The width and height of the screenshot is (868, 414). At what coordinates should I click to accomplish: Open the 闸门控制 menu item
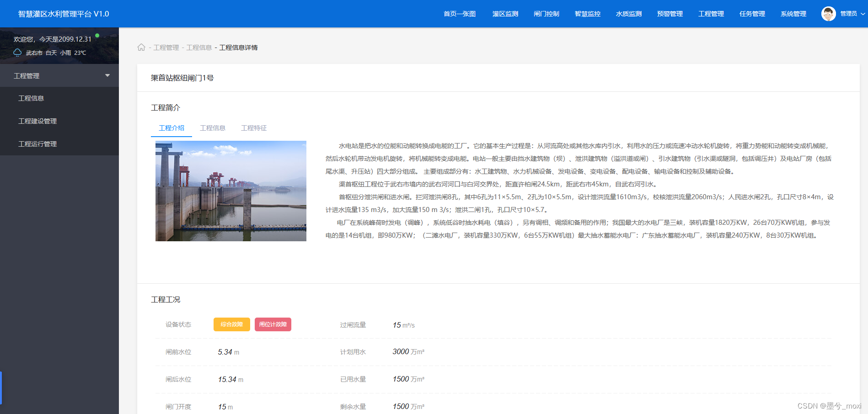click(546, 14)
